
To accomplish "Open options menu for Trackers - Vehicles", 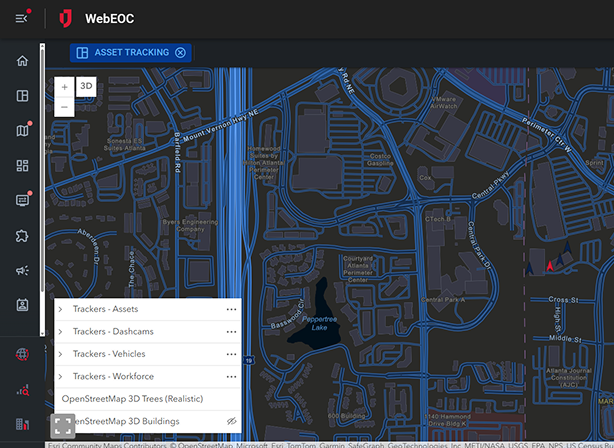I will [231, 354].
